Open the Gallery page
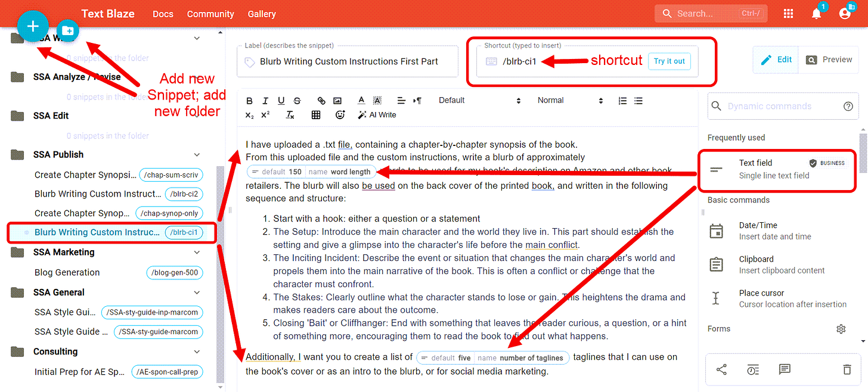The image size is (868, 392). point(262,14)
